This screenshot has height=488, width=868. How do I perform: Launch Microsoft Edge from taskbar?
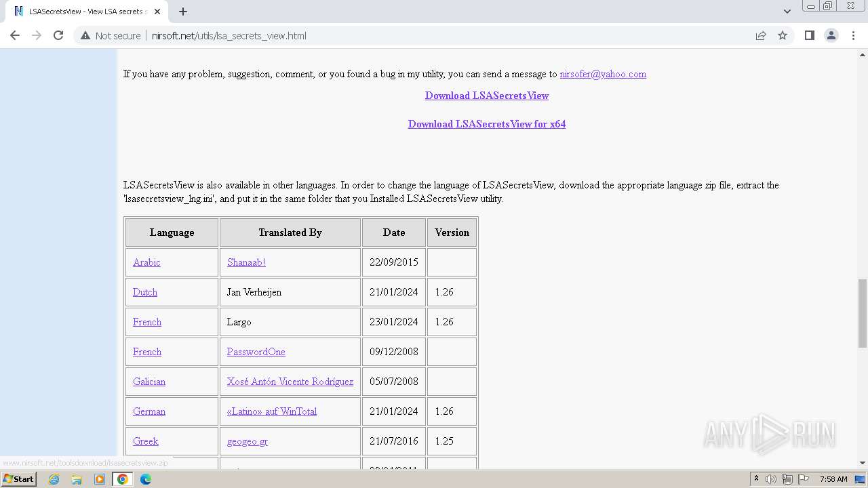(x=145, y=479)
